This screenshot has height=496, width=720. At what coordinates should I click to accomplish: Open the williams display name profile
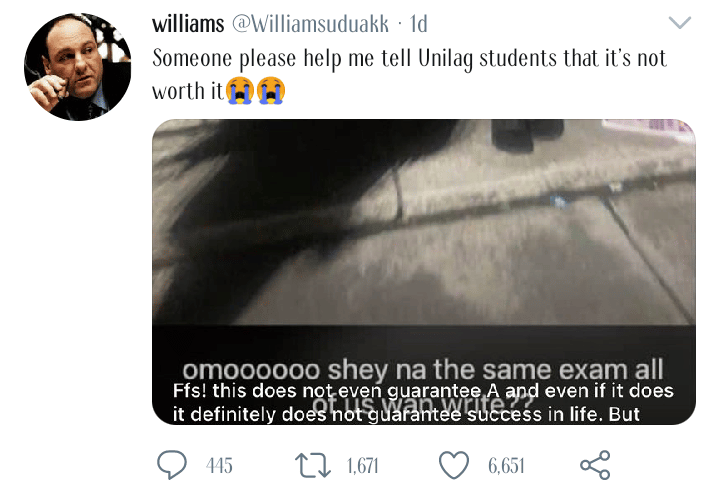click(x=188, y=24)
